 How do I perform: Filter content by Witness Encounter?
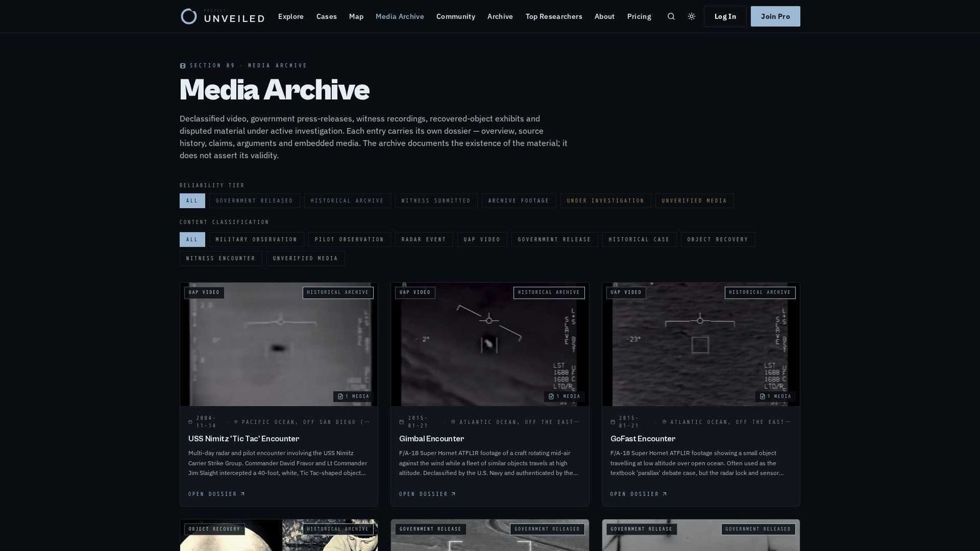(x=221, y=258)
